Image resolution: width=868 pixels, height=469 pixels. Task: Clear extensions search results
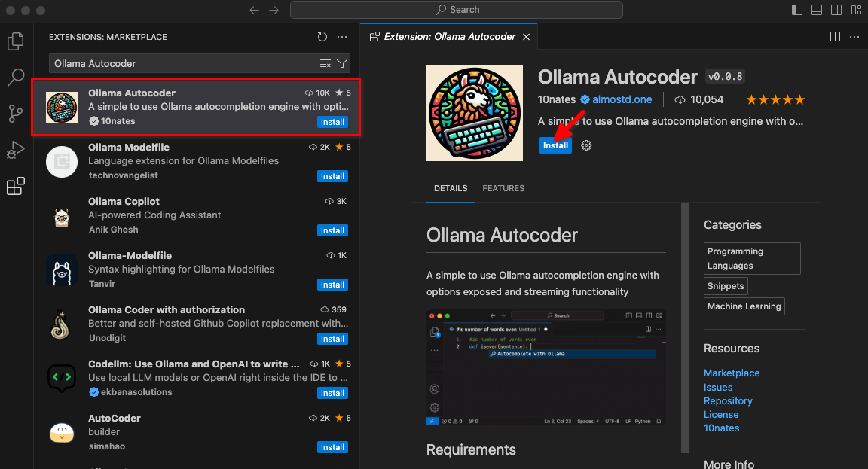[x=325, y=63]
